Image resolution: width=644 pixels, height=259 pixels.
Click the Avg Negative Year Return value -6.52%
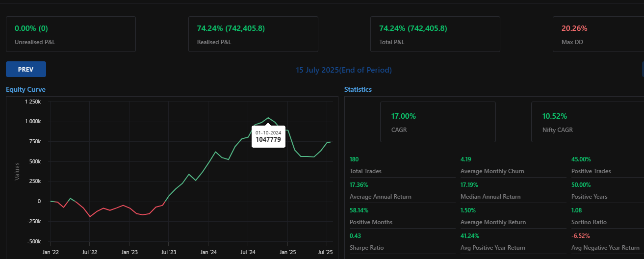point(581,236)
